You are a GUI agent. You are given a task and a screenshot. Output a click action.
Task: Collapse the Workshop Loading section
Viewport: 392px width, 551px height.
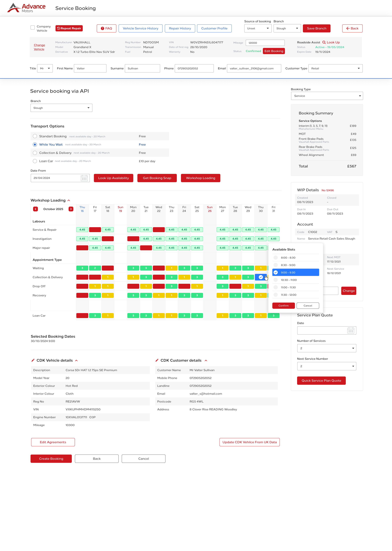pyautogui.click(x=69, y=200)
